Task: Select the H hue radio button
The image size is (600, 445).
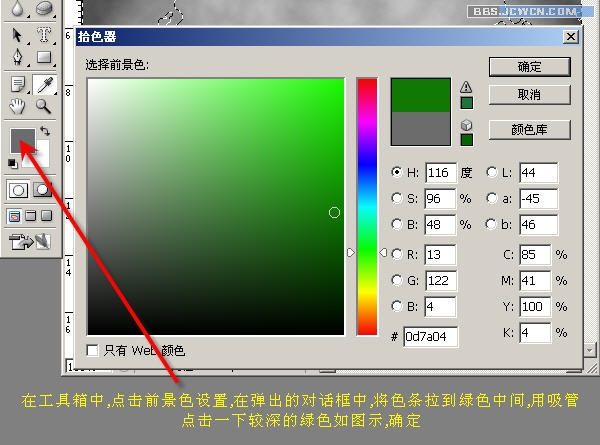Action: [397, 172]
